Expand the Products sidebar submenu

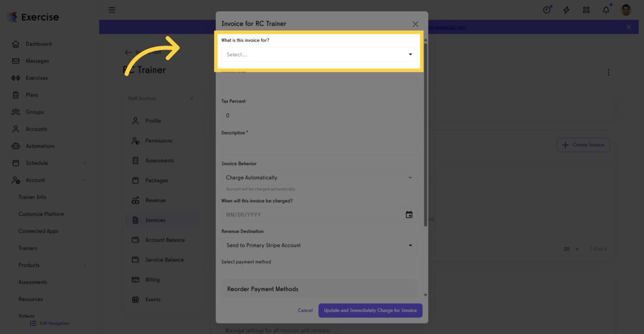[85, 265]
